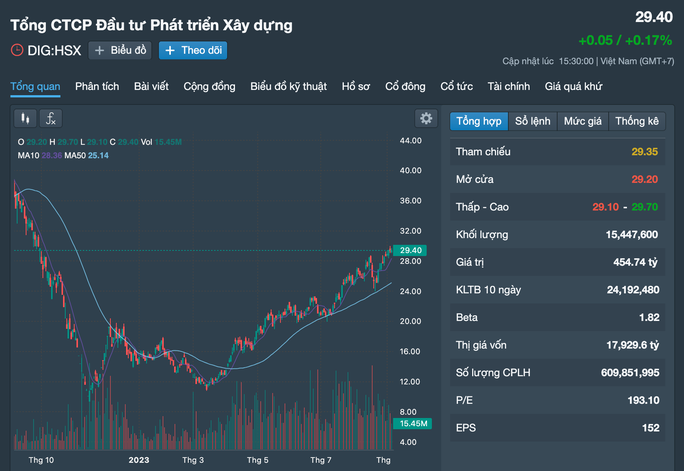This screenshot has height=471, width=684.
Task: Click the 29.40 current price label on axis
Action: [x=411, y=250]
